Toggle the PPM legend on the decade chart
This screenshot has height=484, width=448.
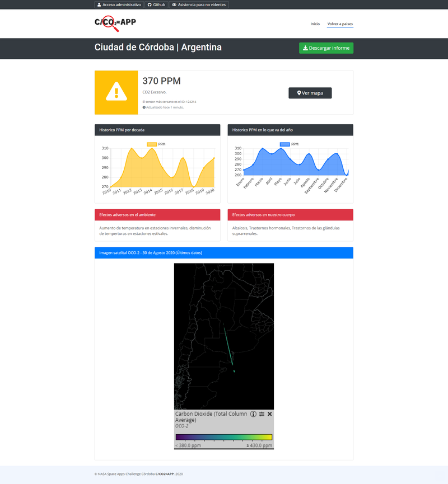pyautogui.click(x=156, y=144)
